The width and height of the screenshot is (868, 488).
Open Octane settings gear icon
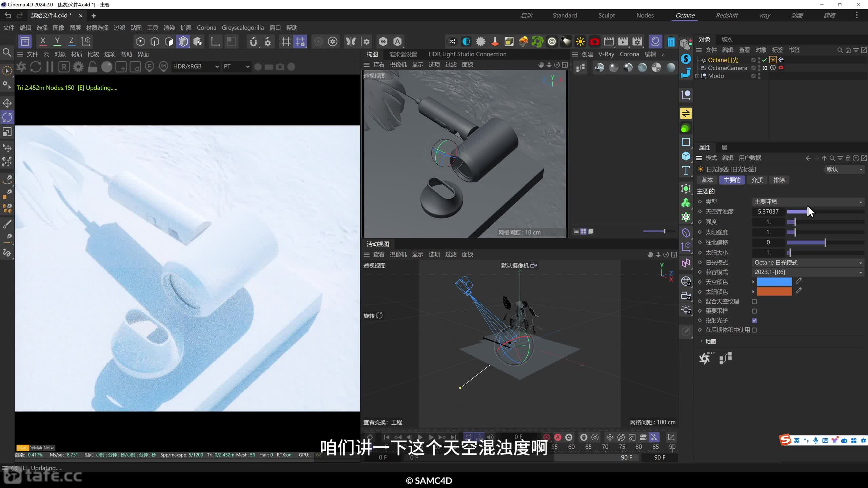(78, 67)
